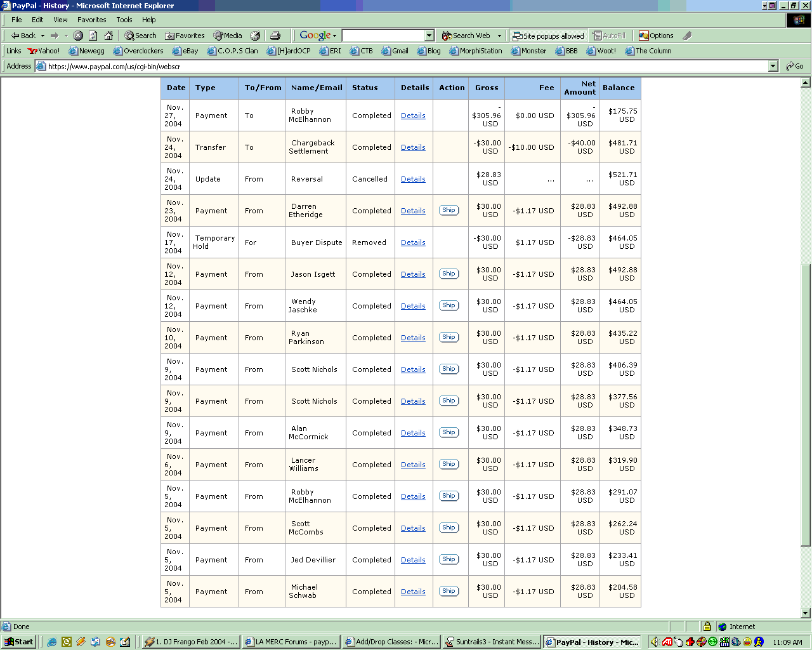Open the Tools menu
The width and height of the screenshot is (812, 650).
pos(124,20)
